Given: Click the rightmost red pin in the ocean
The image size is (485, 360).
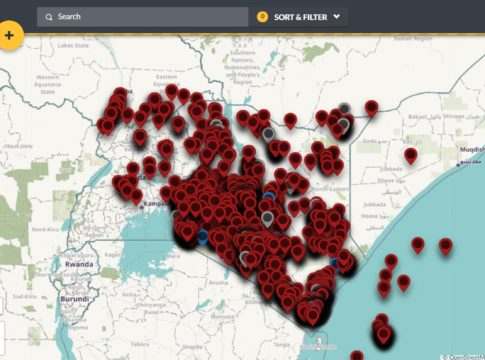Looking at the screenshot, I should (446, 247).
